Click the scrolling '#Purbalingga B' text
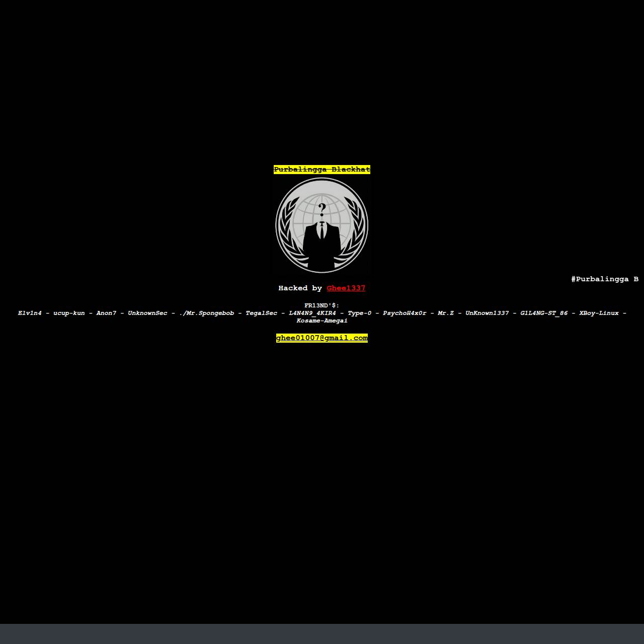The width and height of the screenshot is (644, 644). tap(605, 279)
